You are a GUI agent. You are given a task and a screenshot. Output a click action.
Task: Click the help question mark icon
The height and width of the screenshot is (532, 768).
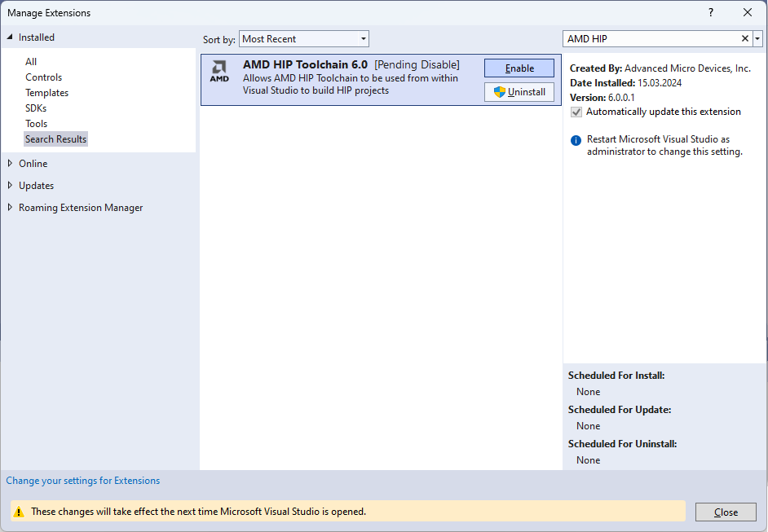[x=711, y=12]
